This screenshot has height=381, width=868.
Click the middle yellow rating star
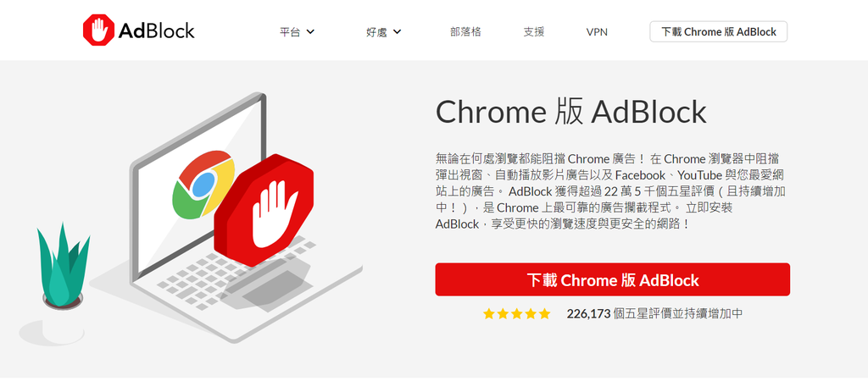pos(516,314)
